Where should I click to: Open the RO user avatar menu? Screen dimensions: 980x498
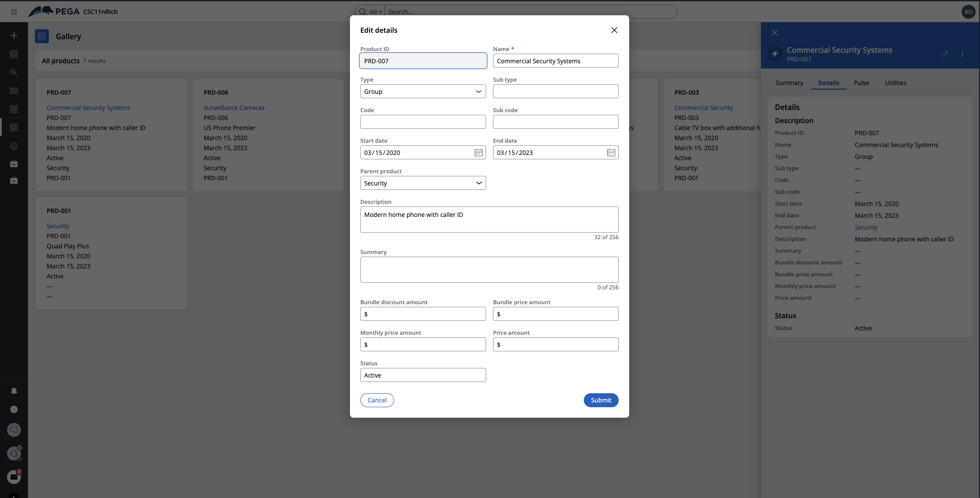tap(968, 12)
